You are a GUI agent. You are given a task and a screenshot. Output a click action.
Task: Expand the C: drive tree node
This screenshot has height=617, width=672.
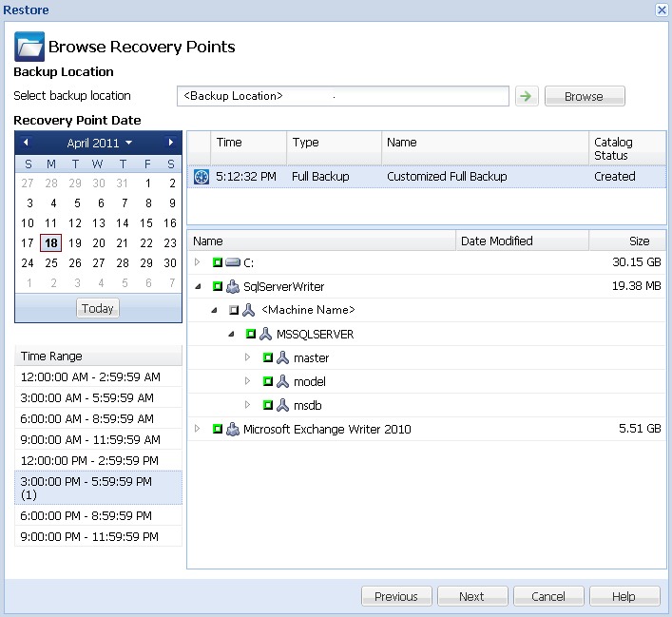(198, 262)
